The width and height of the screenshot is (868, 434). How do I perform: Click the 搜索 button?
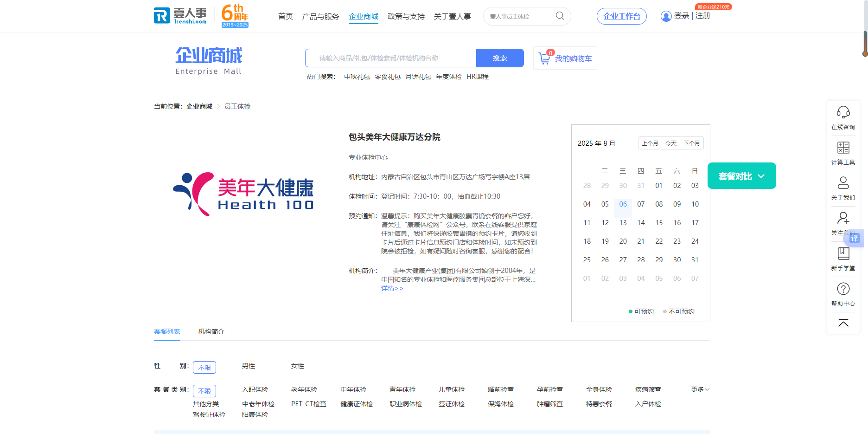coord(500,58)
